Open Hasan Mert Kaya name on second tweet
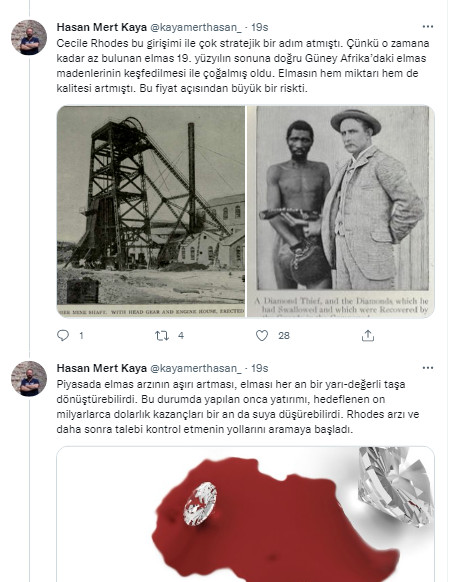The image size is (450, 582). (x=102, y=368)
